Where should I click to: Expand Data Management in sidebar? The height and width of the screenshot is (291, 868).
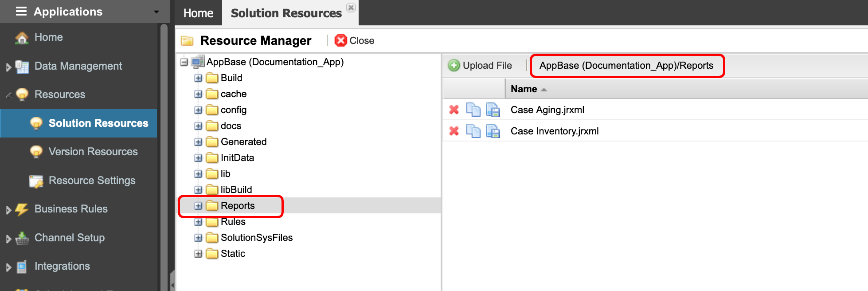pyautogui.click(x=8, y=67)
